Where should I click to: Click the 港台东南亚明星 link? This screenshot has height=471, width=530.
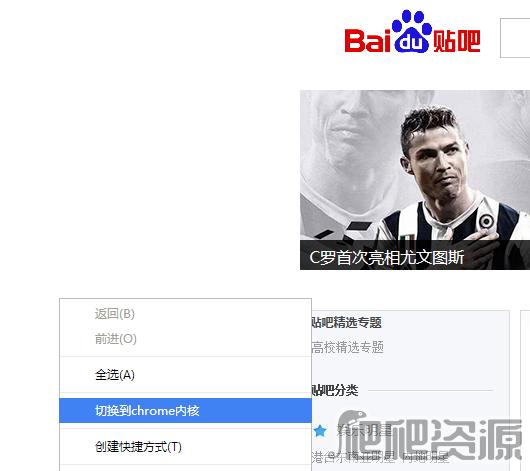[353, 457]
